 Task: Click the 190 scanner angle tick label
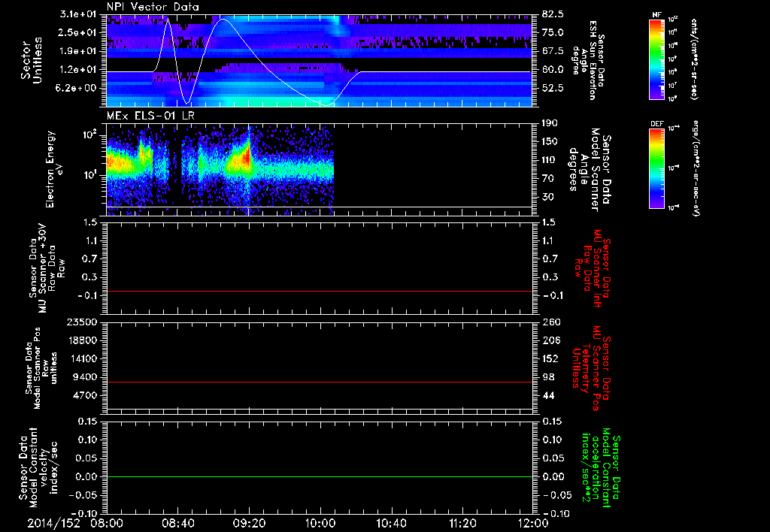(x=550, y=123)
